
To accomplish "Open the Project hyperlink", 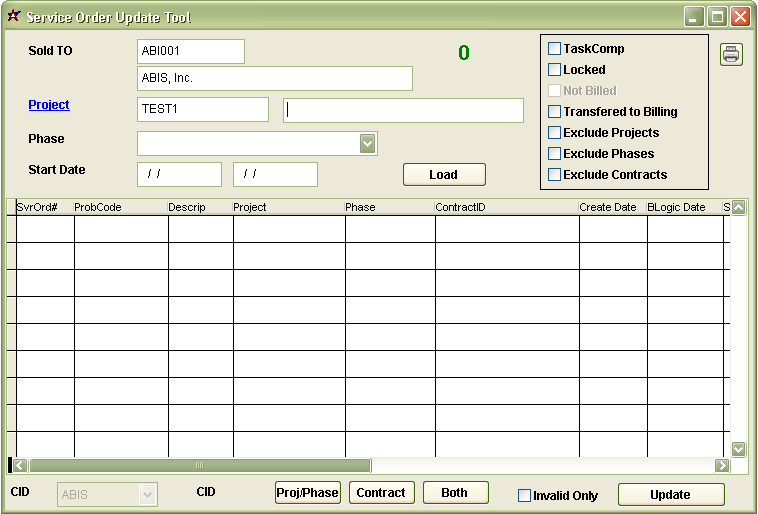I will pyautogui.click(x=49, y=105).
